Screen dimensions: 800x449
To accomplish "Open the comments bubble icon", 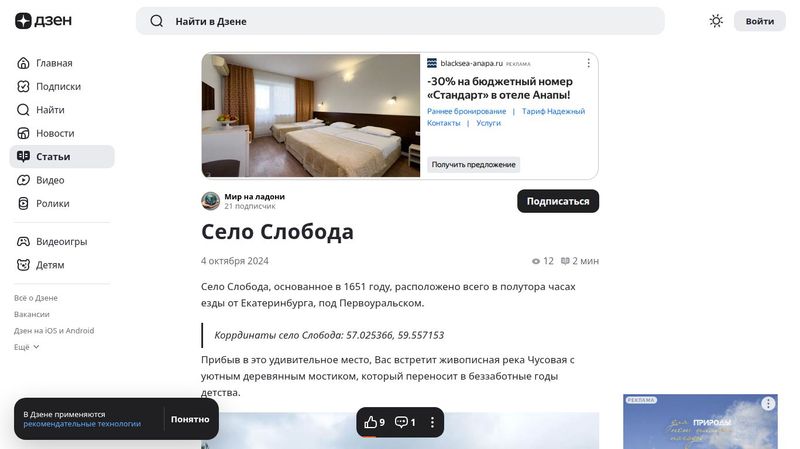I will tap(405, 422).
